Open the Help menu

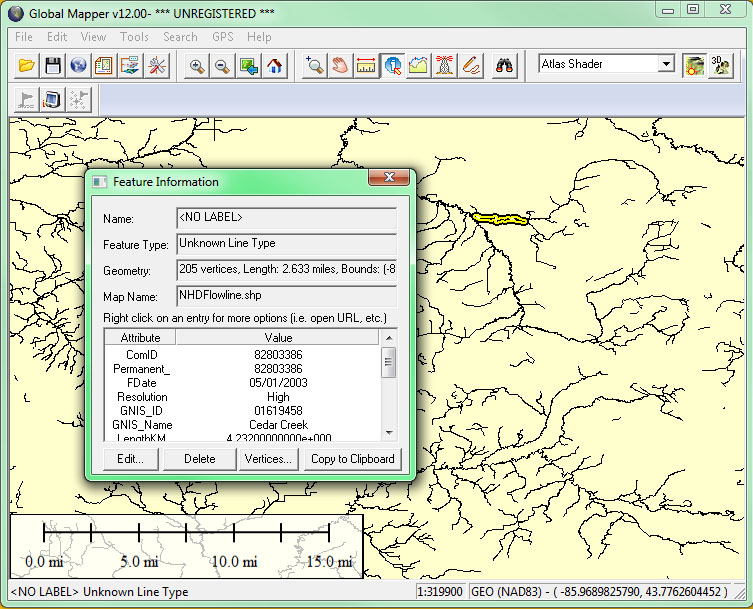(259, 37)
